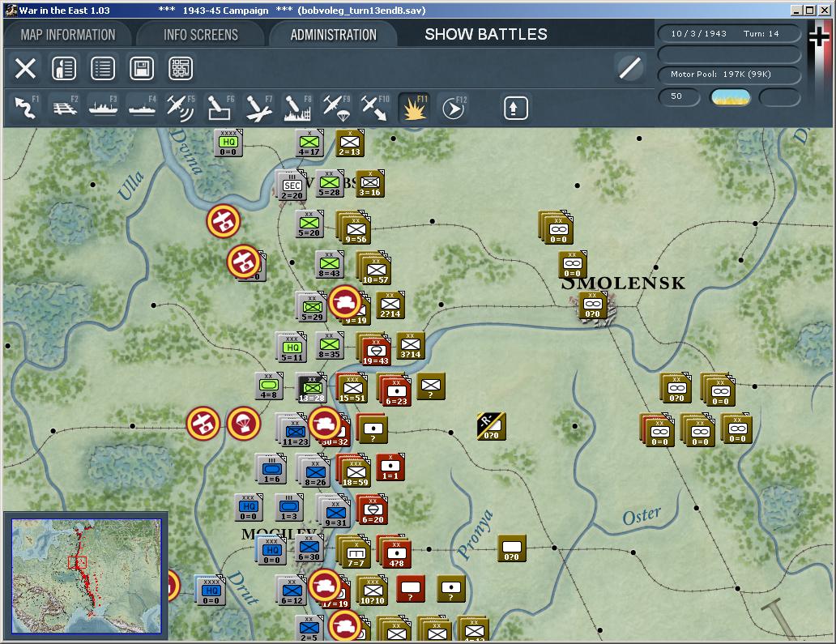836x644 pixels.
Task: Click the value 50 field
Action: click(679, 96)
